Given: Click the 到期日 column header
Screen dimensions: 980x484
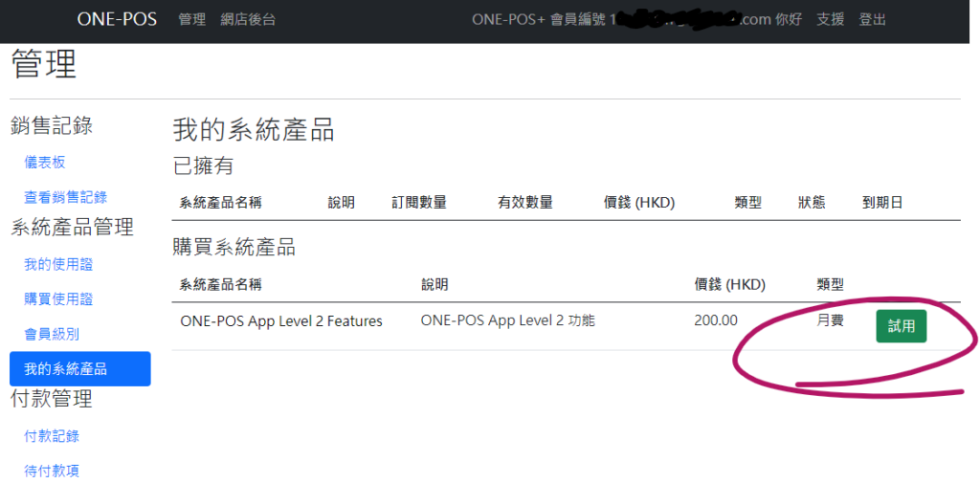Looking at the screenshot, I should (881, 203).
